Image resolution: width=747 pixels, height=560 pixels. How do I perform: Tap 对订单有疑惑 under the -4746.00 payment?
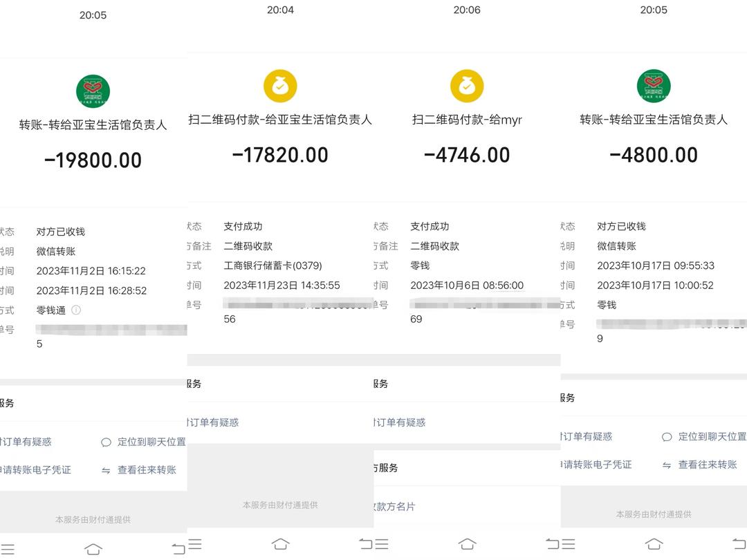[x=400, y=422]
